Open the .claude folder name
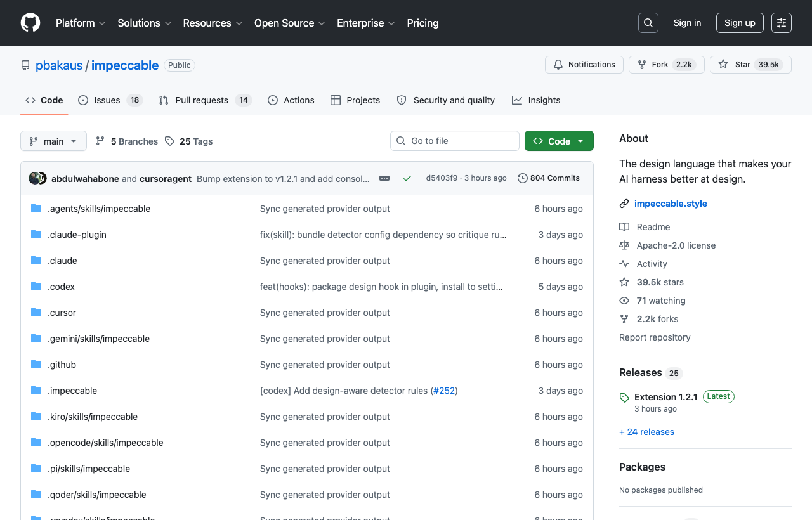Viewport: 812px width, 520px height. [x=62, y=261]
